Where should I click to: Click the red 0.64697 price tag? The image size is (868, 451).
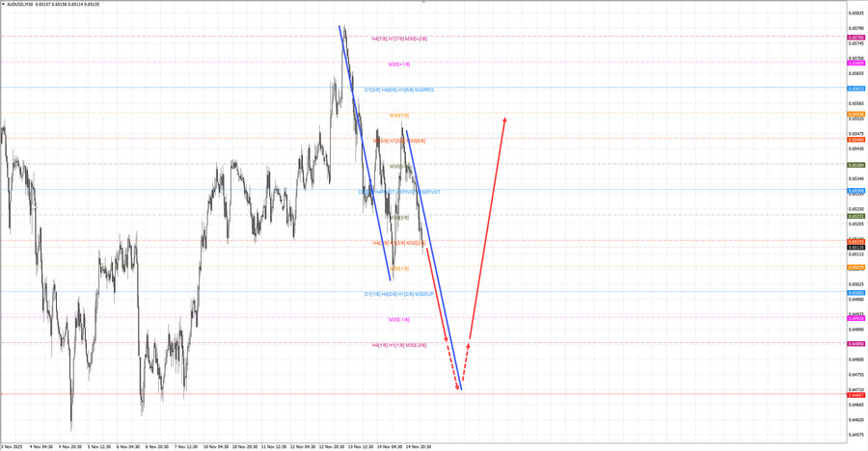[x=856, y=395]
